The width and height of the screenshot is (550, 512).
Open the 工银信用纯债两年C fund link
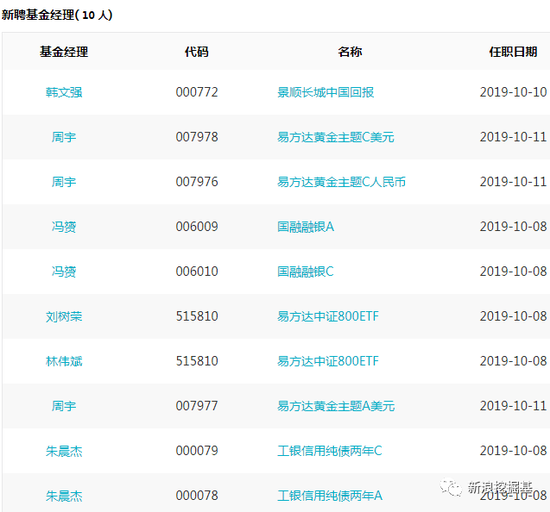click(x=330, y=451)
